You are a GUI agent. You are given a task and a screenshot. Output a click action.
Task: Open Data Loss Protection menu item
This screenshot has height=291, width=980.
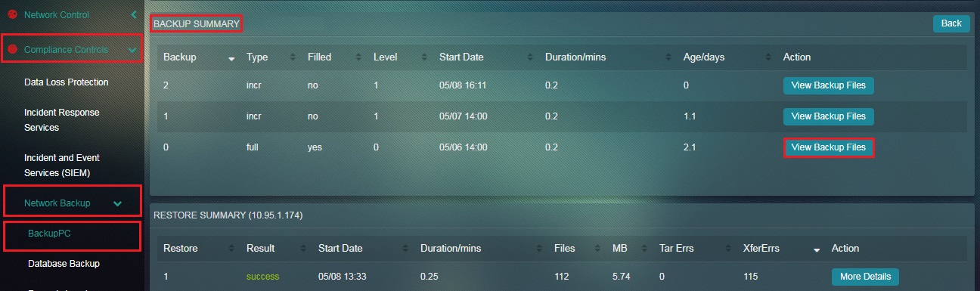(67, 82)
